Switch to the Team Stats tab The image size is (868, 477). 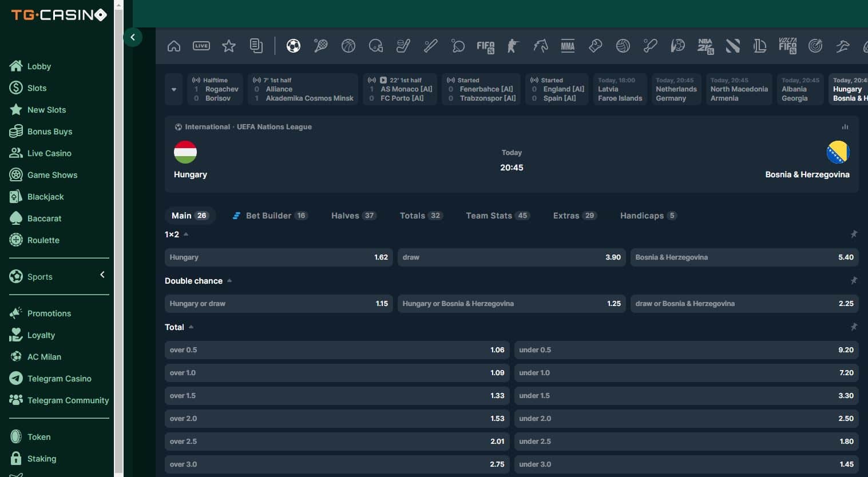click(x=498, y=216)
